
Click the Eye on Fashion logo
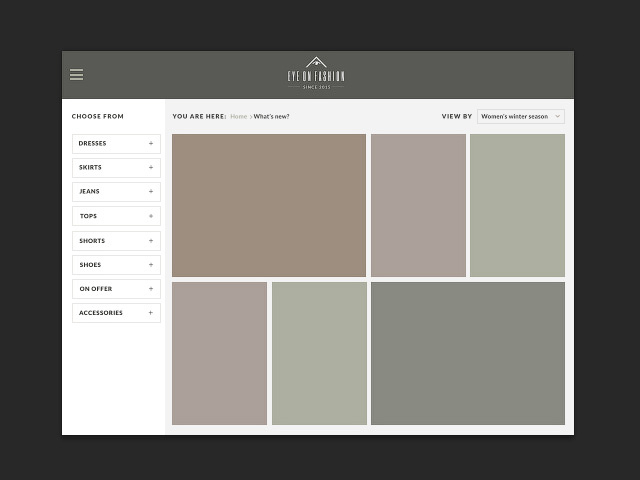316,73
